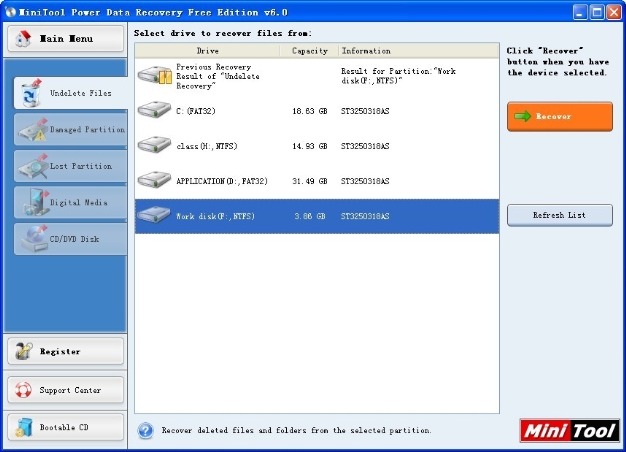
Task: Click the Bootable CD box icon
Action: click(24, 427)
